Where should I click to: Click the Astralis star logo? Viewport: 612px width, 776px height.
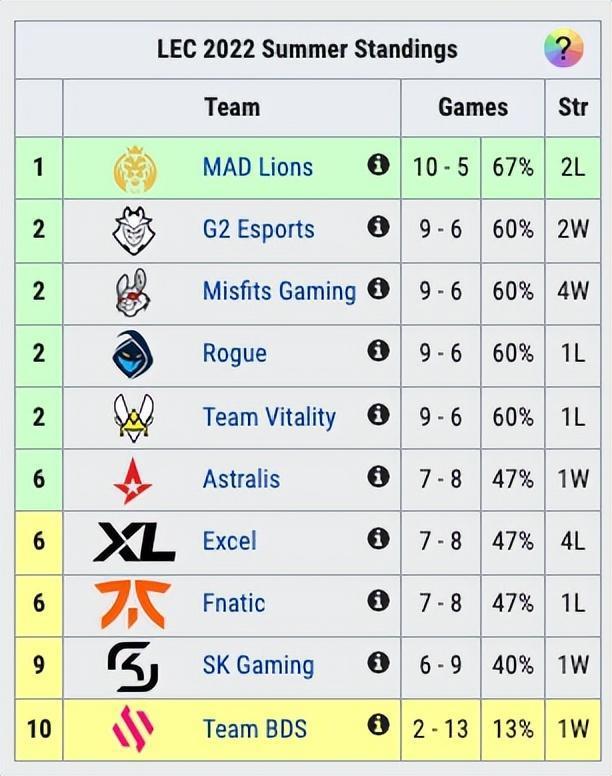(134, 479)
